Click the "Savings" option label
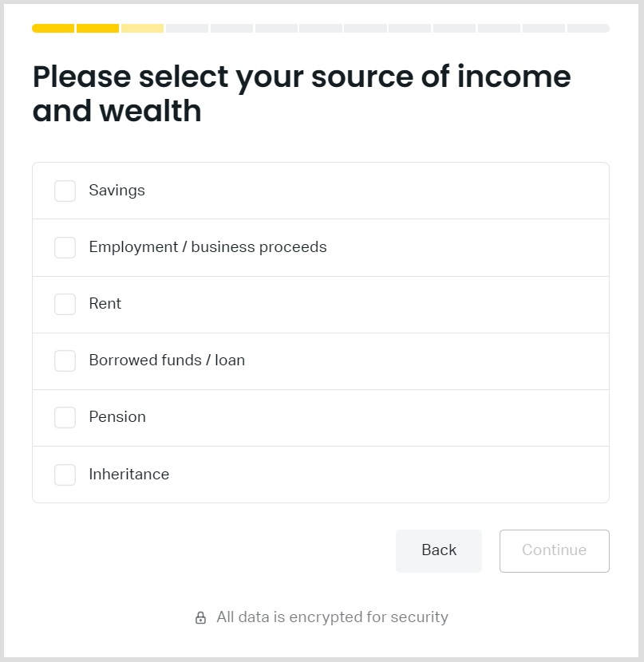 (117, 191)
